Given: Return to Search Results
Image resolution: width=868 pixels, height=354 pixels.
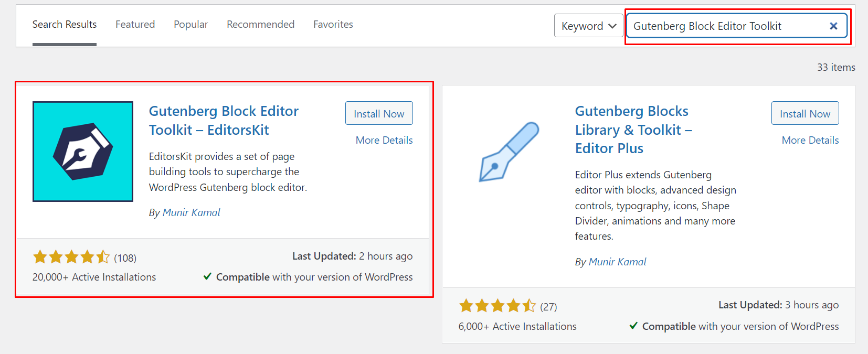Looking at the screenshot, I should coord(64,24).
